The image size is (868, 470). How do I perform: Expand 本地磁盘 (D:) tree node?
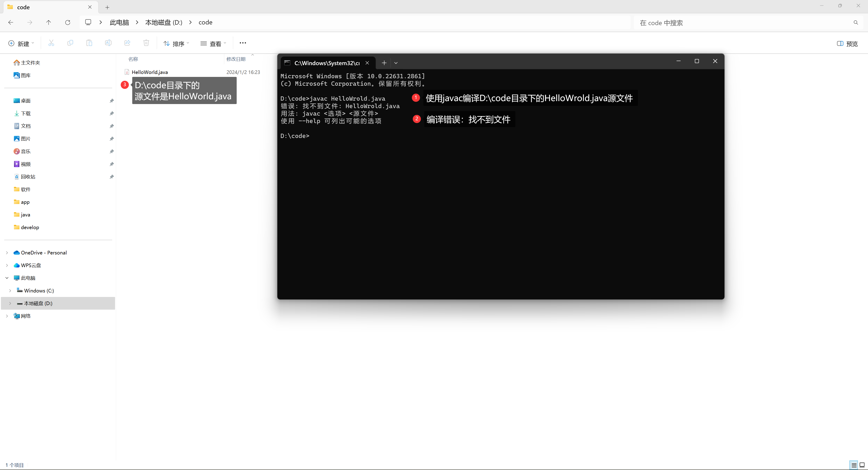(x=10, y=304)
